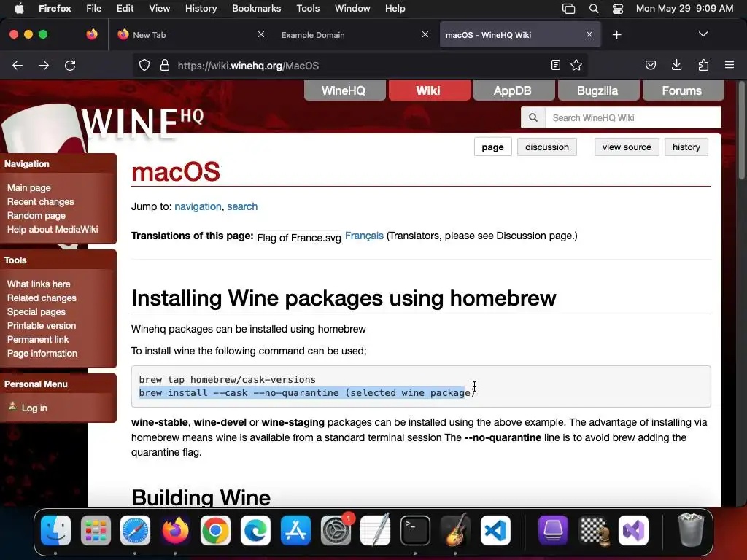
Task: Click the URL address bar
Action: click(x=360, y=65)
